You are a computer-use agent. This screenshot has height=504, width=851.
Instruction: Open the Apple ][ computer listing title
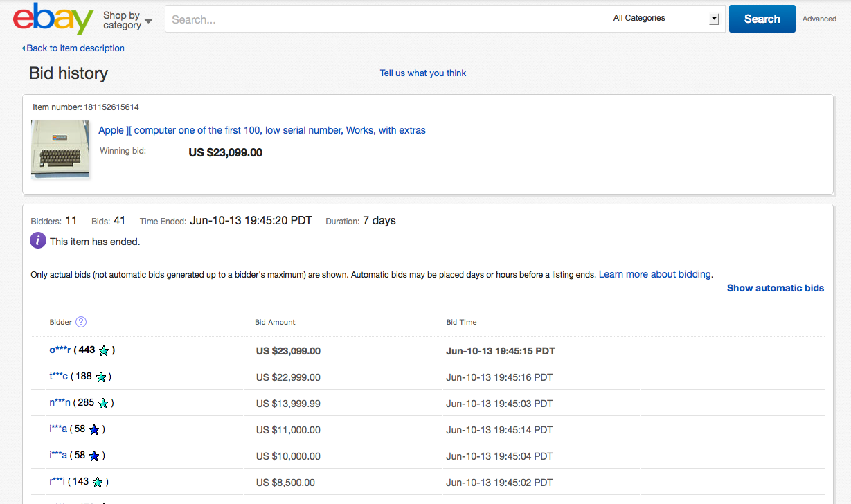click(x=262, y=130)
